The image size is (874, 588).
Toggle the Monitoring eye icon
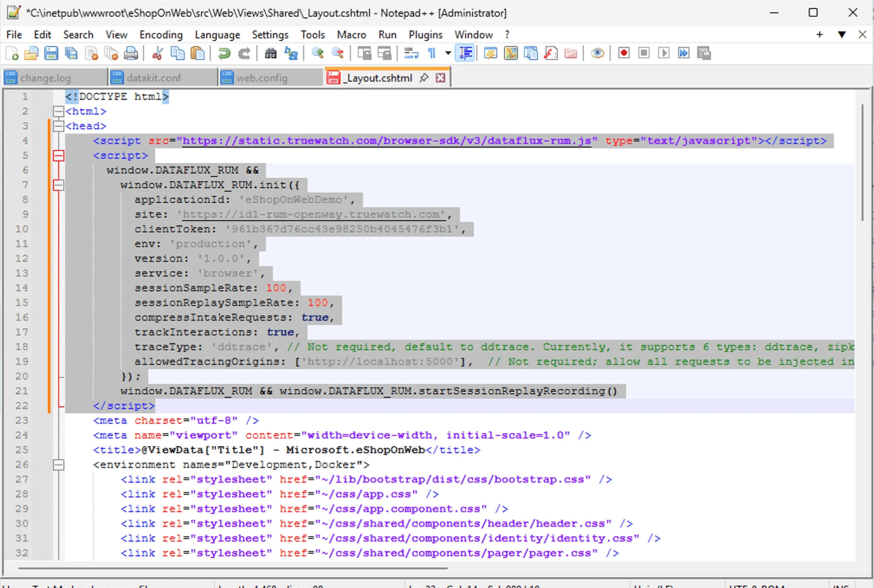point(597,54)
